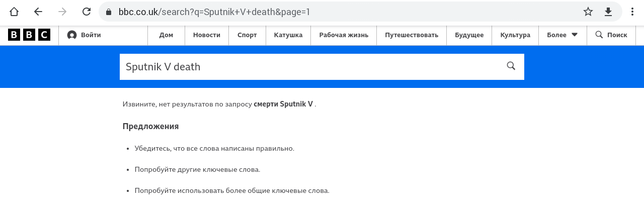Focus the Sputnik V death search field
The image size is (644, 212).
click(x=307, y=67)
